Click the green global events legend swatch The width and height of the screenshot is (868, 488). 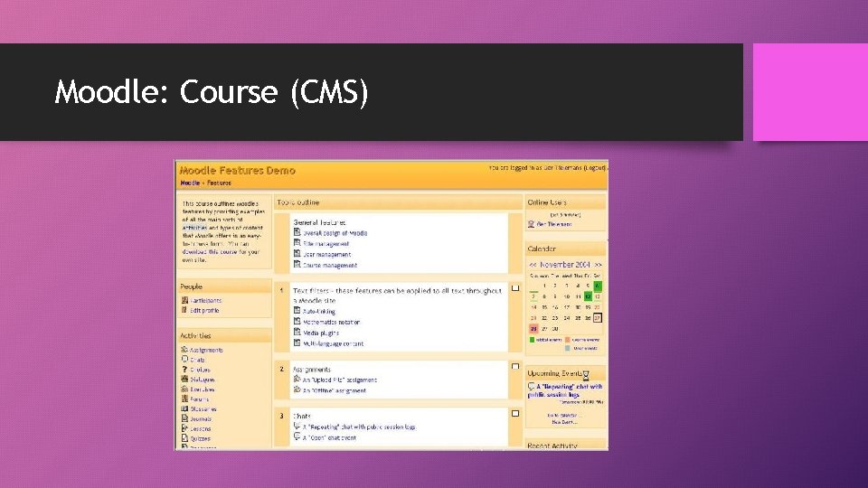click(x=532, y=340)
